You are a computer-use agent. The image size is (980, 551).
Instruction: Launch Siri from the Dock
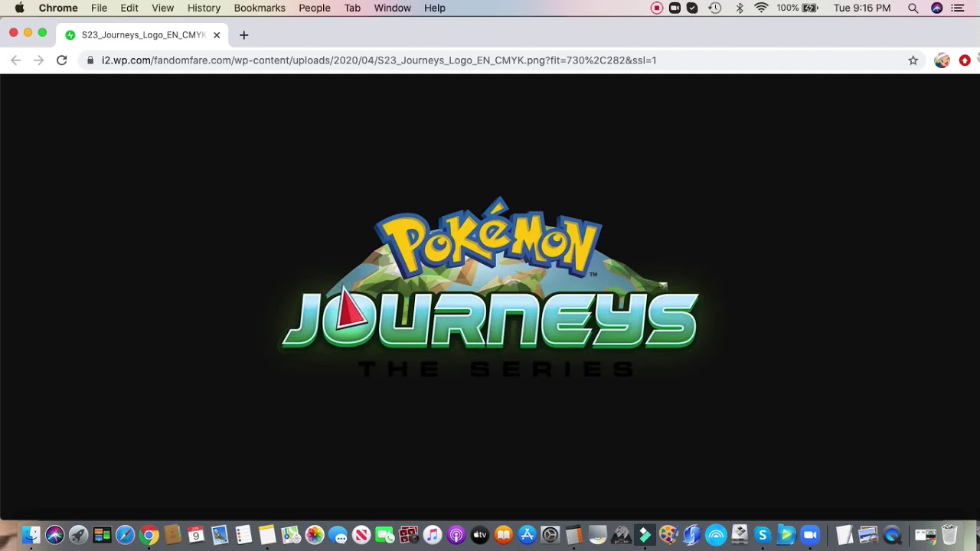[54, 535]
